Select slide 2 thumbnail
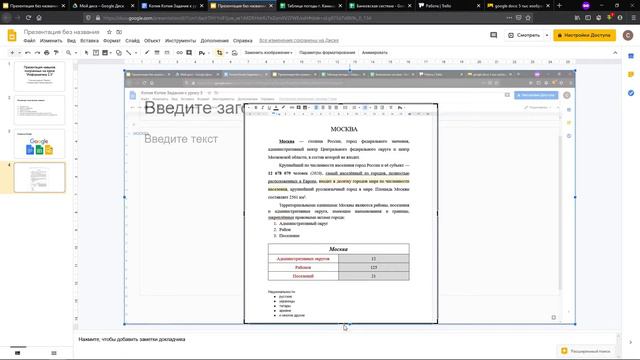The height and width of the screenshot is (360, 640). point(39,110)
